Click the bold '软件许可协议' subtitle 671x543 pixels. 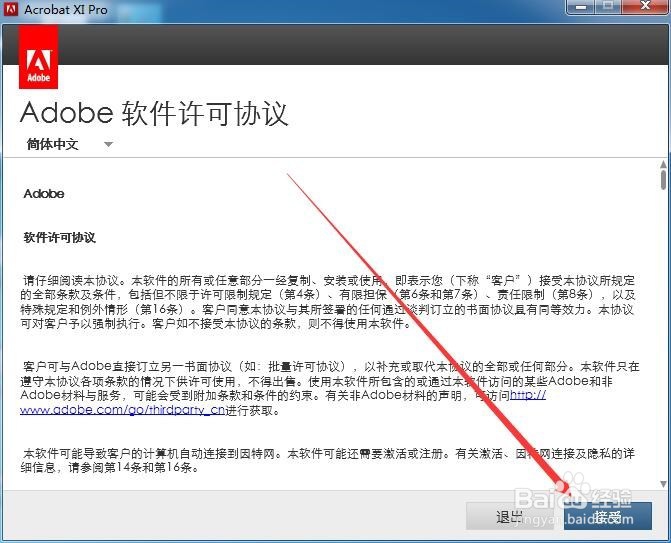(x=59, y=237)
